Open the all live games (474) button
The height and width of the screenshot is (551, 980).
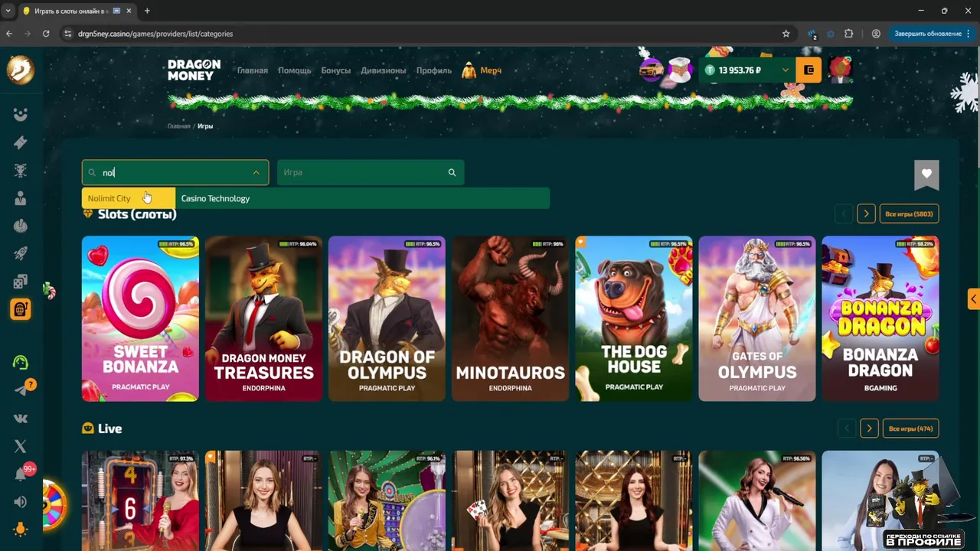pyautogui.click(x=910, y=429)
